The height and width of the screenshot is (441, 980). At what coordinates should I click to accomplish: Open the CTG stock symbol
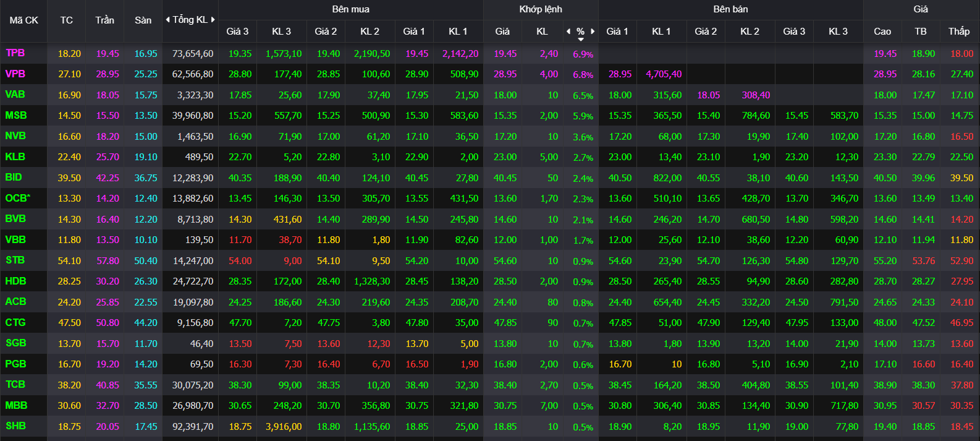(15, 322)
